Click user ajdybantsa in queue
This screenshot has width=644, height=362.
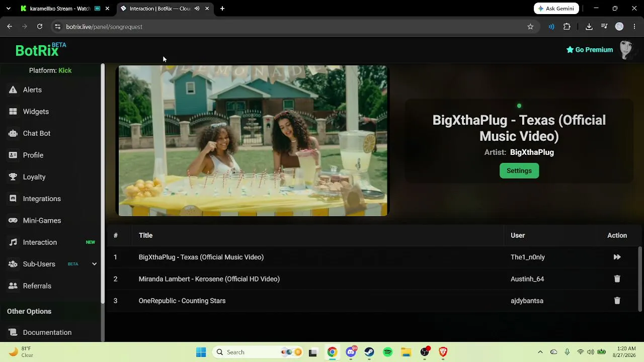point(527,301)
